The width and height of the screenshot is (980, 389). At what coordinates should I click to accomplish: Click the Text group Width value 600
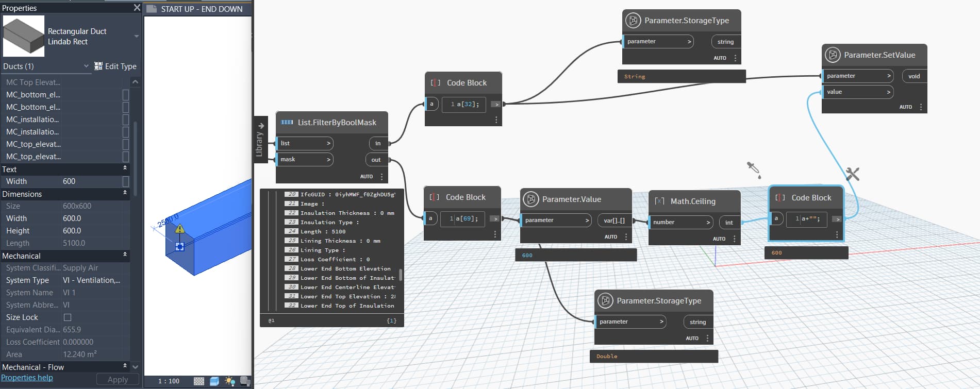tap(69, 181)
